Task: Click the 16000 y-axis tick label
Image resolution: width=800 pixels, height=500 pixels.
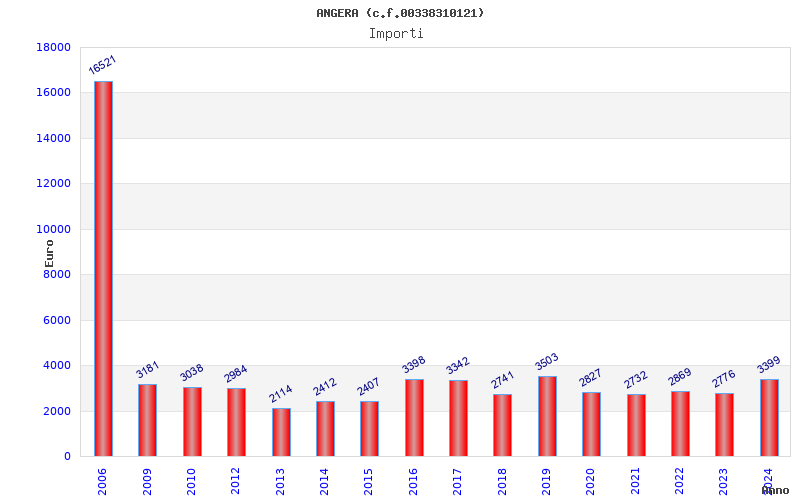Action: click(54, 92)
